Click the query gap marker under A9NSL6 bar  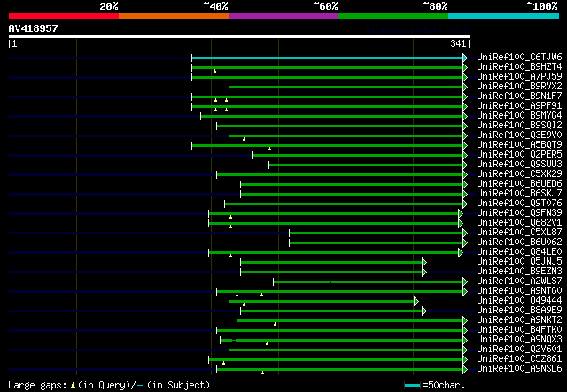tap(262, 373)
